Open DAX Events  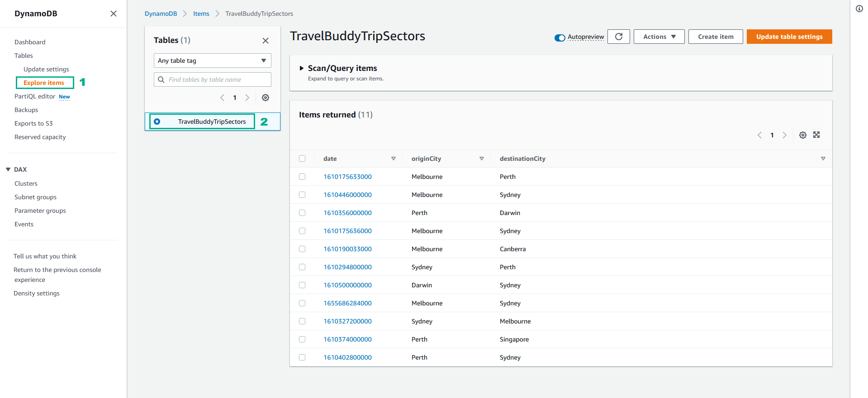point(24,224)
